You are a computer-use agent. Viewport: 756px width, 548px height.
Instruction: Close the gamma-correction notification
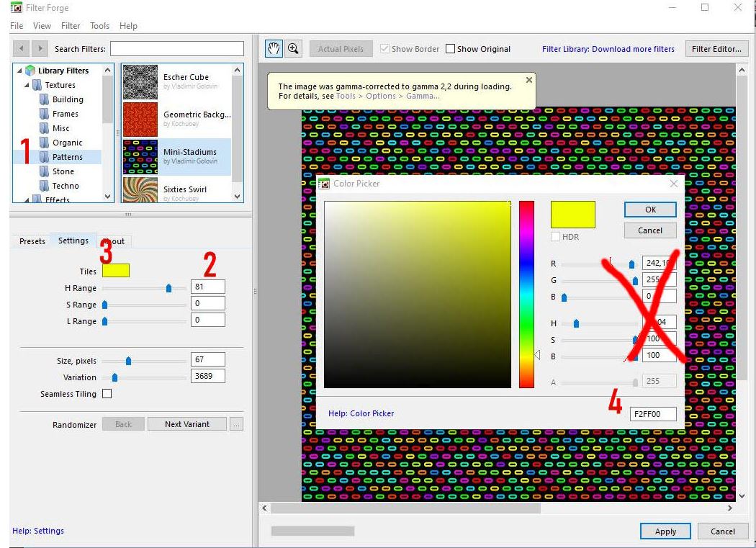pyautogui.click(x=529, y=80)
